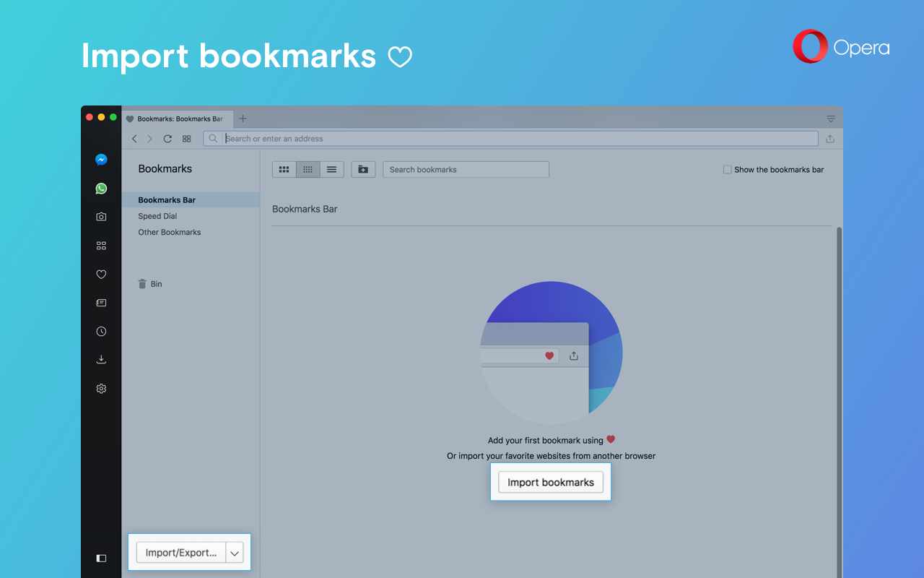Viewport: 924px width, 578px height.
Task: Open downloads icon in sidebar
Action: pos(101,360)
